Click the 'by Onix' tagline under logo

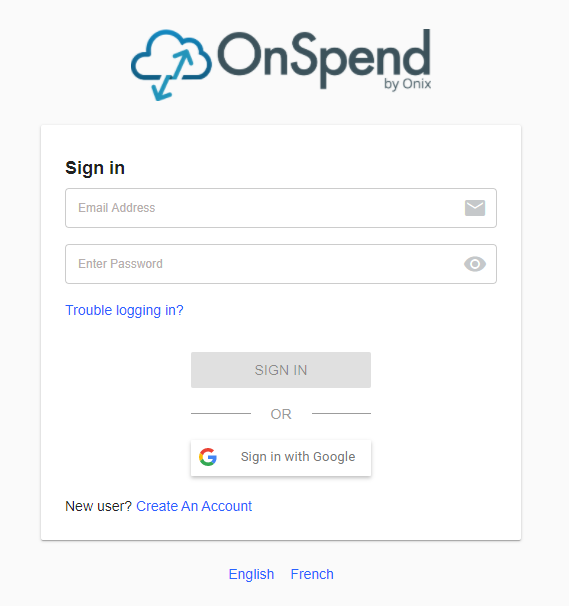pyautogui.click(x=407, y=84)
